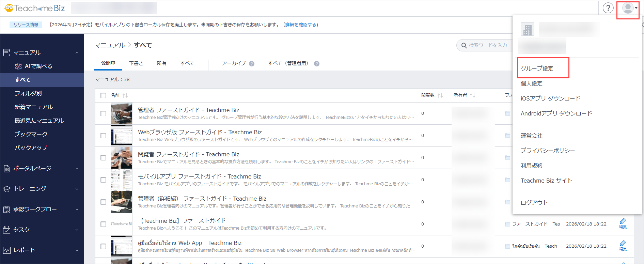Click the help icon next to すべて（管理者用）
This screenshot has width=644, height=264.
click(x=317, y=64)
